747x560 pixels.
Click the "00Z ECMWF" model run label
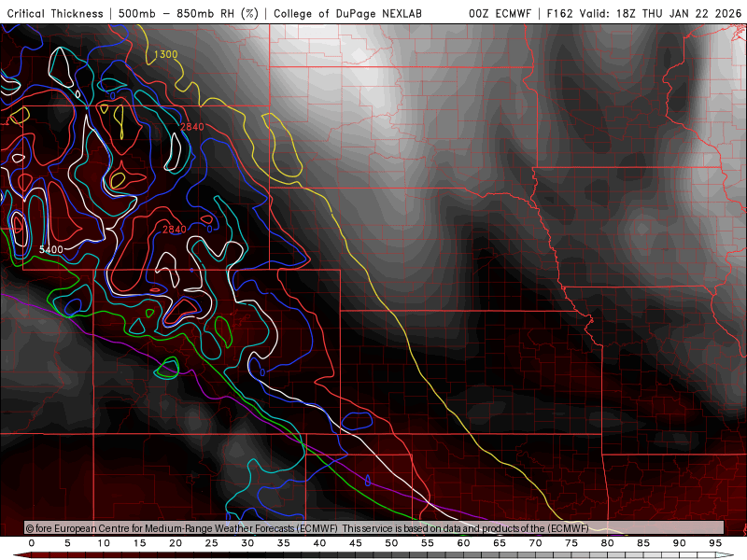pos(500,13)
